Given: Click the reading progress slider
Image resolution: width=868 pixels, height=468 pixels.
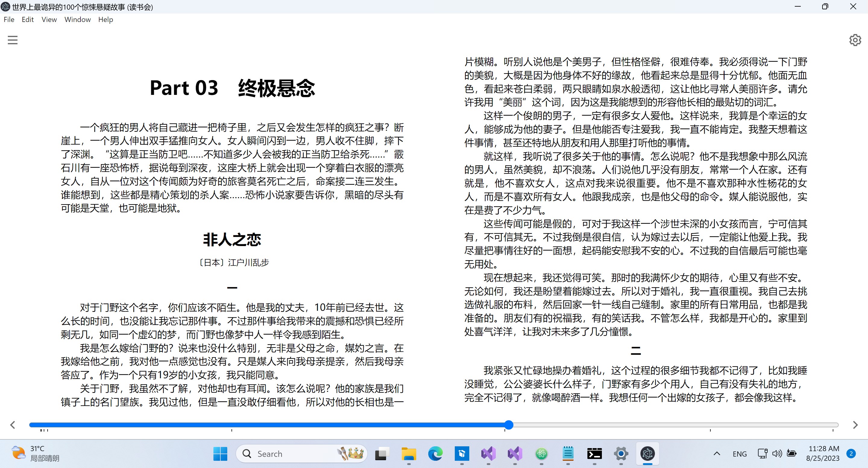Looking at the screenshot, I should tap(508, 425).
